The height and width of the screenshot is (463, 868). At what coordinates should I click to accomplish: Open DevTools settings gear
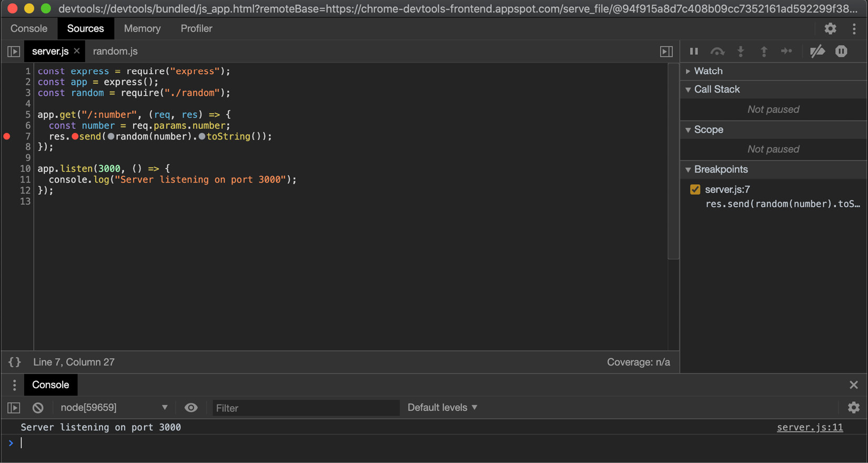click(830, 28)
